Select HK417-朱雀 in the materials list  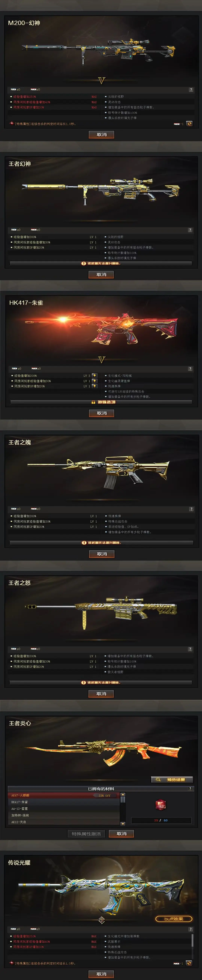64,802
